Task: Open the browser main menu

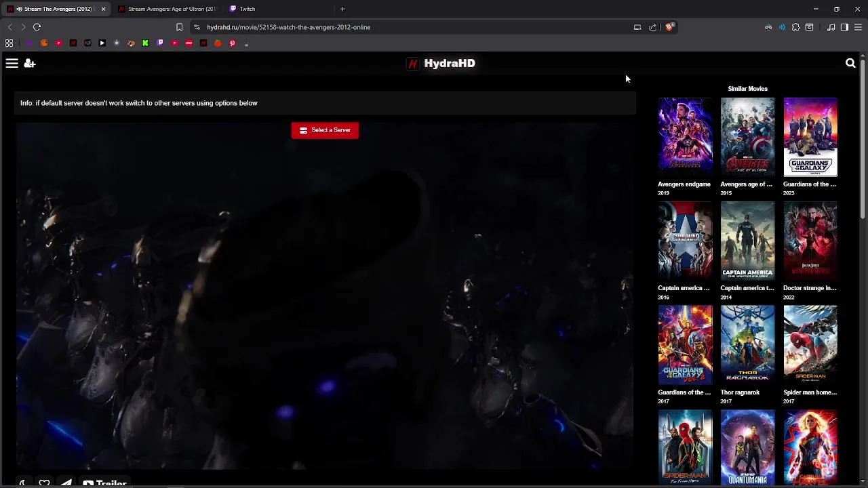Action: point(858,27)
